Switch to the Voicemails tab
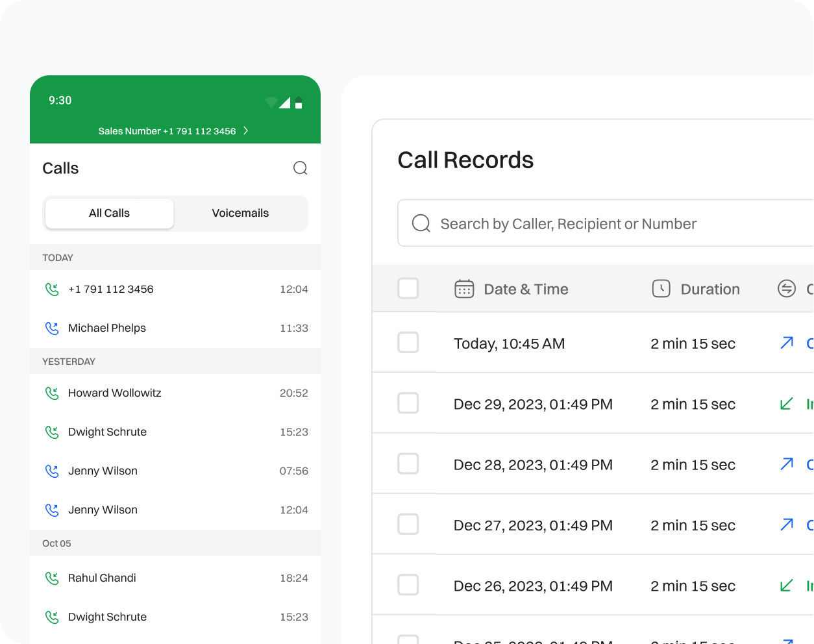Screen dimensions: 814x644 click(x=240, y=213)
